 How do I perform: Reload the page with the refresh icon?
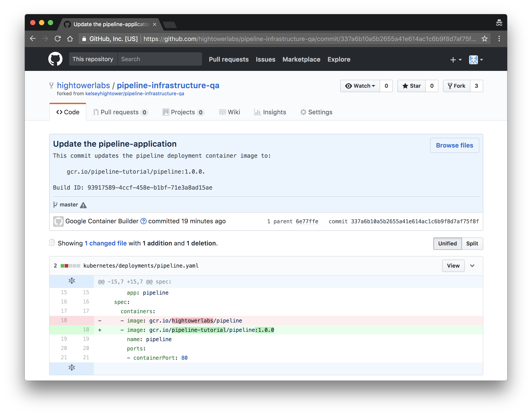coord(58,39)
